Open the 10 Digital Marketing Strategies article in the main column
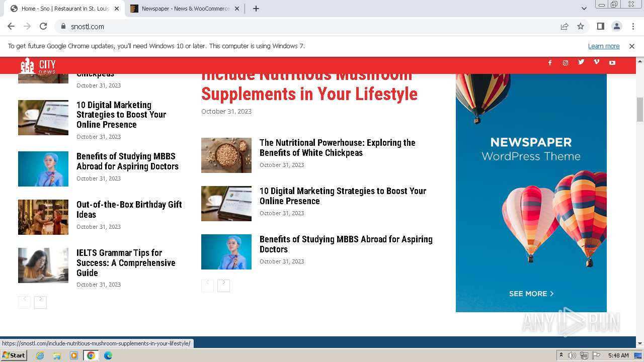The image size is (644, 362). (343, 196)
